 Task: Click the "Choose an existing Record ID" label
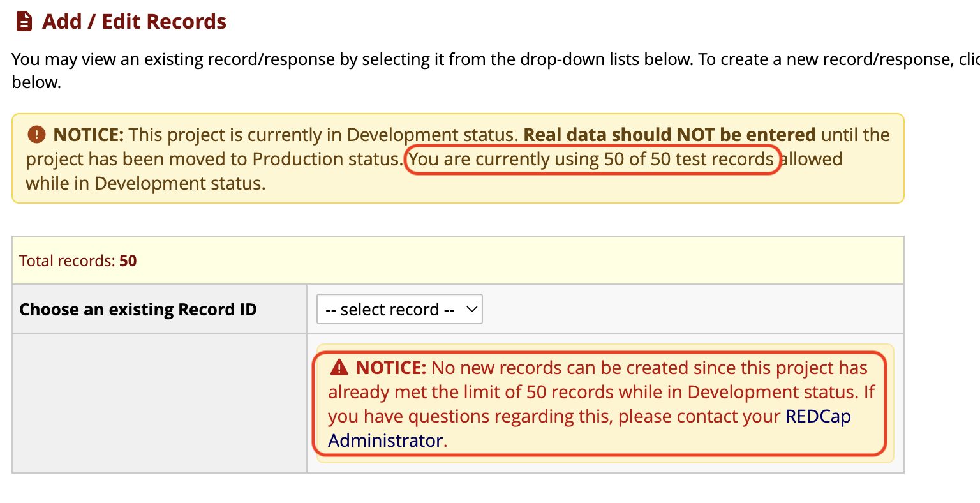[138, 310]
